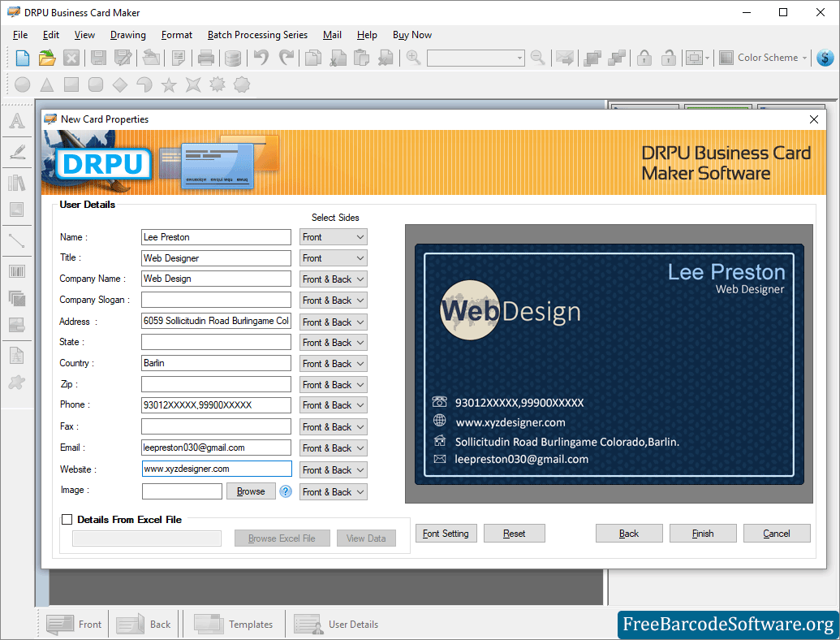Image resolution: width=840 pixels, height=640 pixels.
Task: Click the Finish button
Action: pyautogui.click(x=703, y=534)
